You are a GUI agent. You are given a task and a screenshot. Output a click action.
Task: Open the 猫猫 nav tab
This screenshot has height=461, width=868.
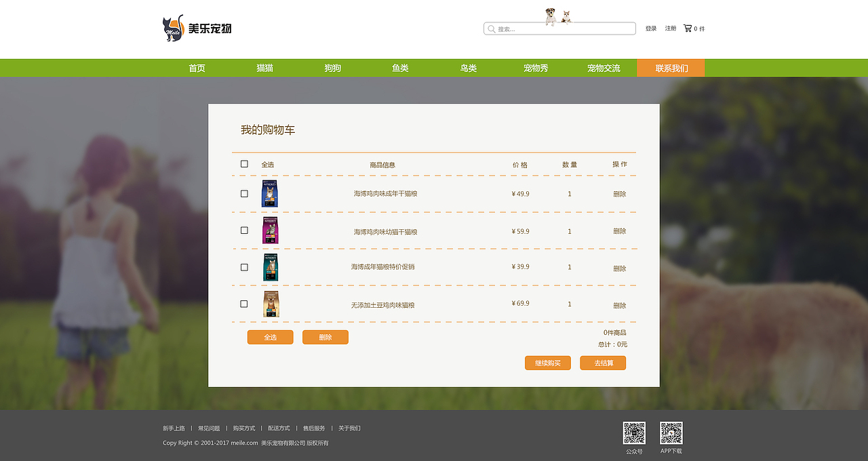tap(264, 68)
